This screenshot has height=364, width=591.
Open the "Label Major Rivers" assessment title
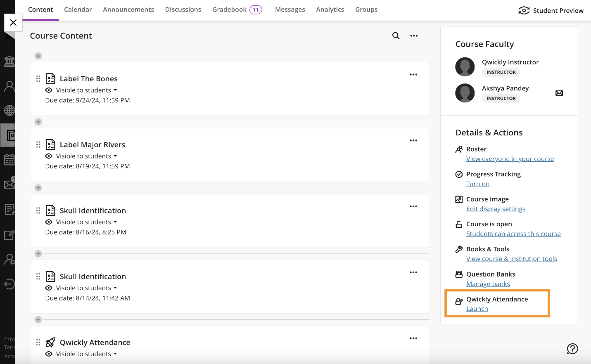(x=93, y=144)
